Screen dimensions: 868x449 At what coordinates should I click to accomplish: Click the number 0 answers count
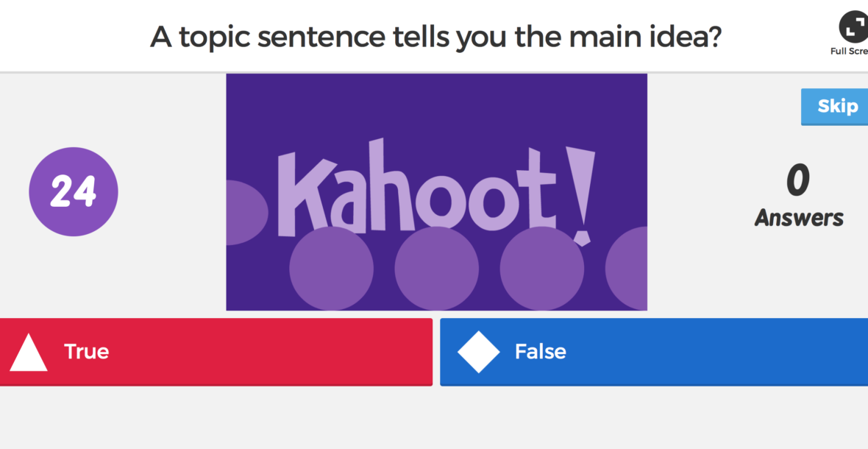[x=798, y=181]
